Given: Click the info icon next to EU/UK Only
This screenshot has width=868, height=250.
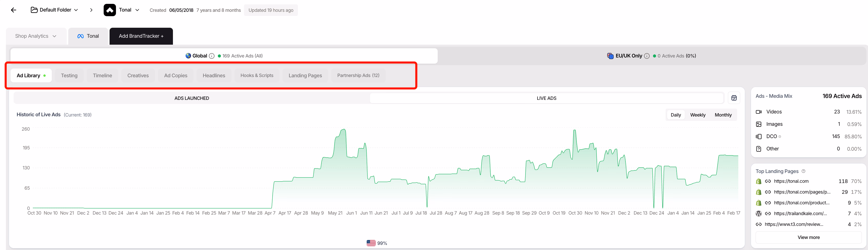Looking at the screenshot, I should click(647, 56).
